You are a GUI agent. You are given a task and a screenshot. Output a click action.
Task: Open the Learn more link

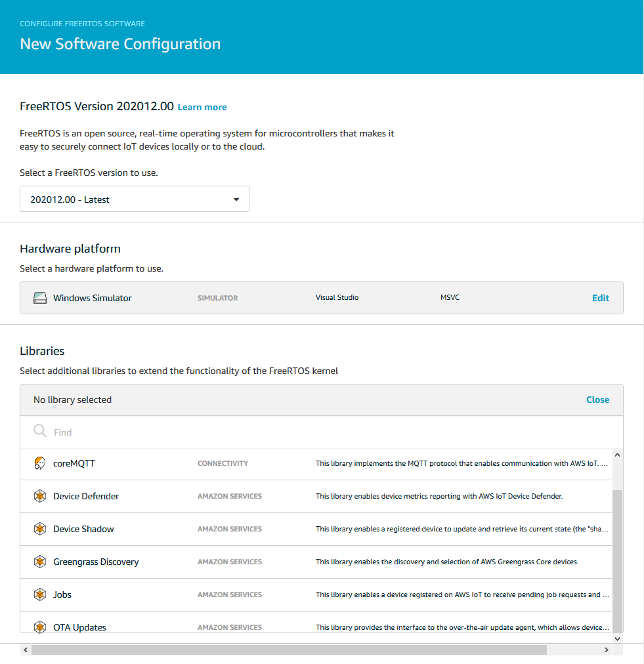[x=202, y=107]
